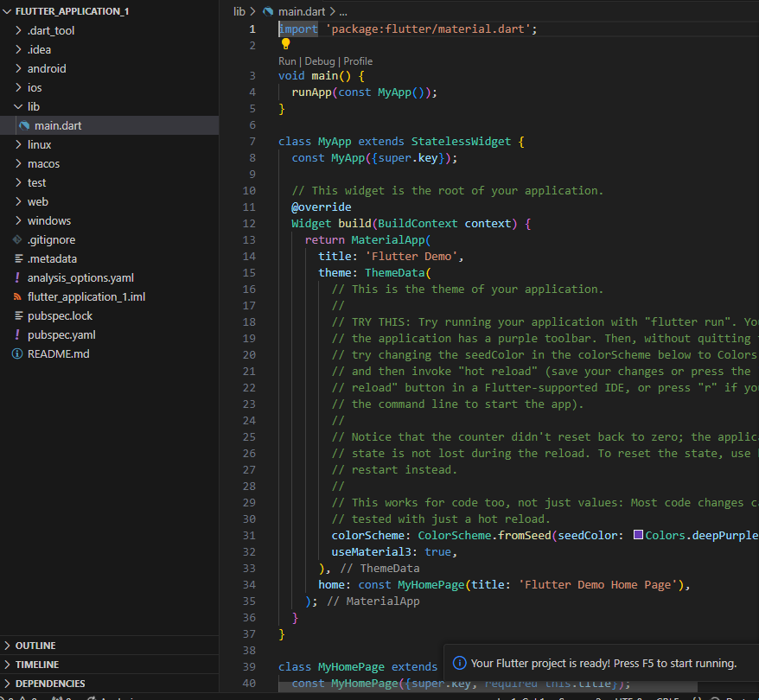759x700 pixels.
Task: Expand the test folder
Action: click(18, 182)
